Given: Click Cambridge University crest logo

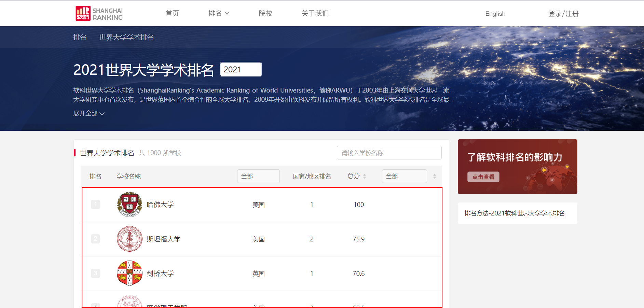Looking at the screenshot, I should (x=129, y=274).
